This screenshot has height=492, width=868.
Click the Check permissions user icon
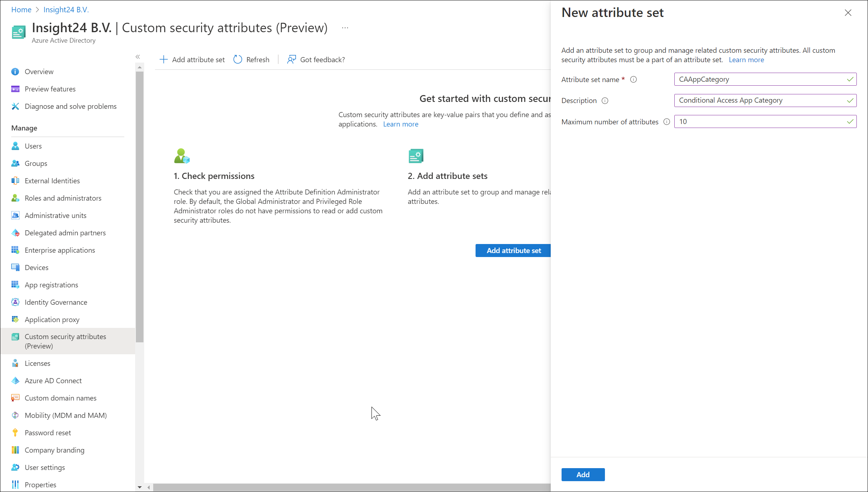click(x=182, y=156)
